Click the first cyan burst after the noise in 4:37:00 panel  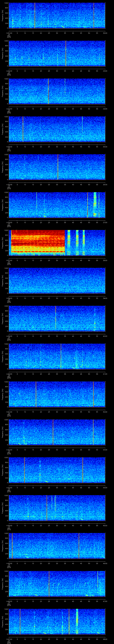click(x=69, y=243)
